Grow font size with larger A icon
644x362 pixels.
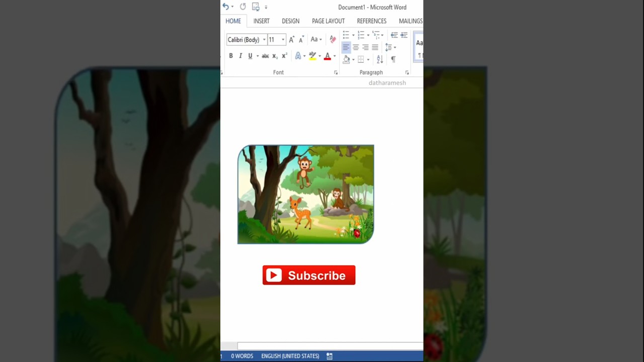(x=292, y=40)
